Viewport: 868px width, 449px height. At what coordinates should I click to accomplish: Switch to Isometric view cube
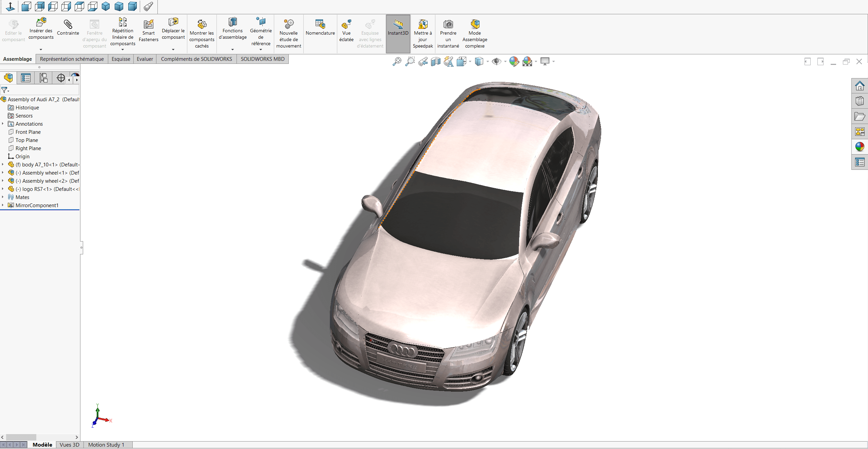click(106, 6)
